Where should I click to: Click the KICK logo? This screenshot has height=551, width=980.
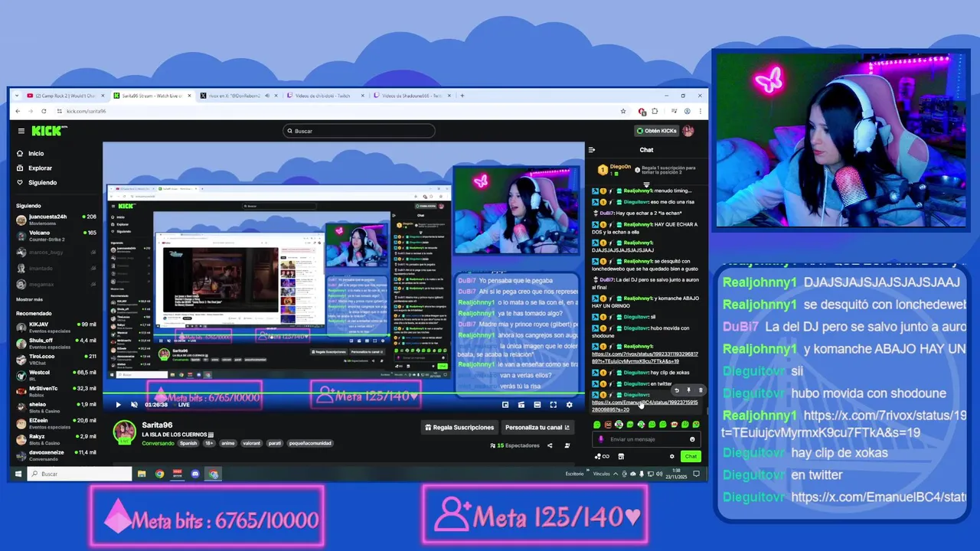[x=49, y=131]
